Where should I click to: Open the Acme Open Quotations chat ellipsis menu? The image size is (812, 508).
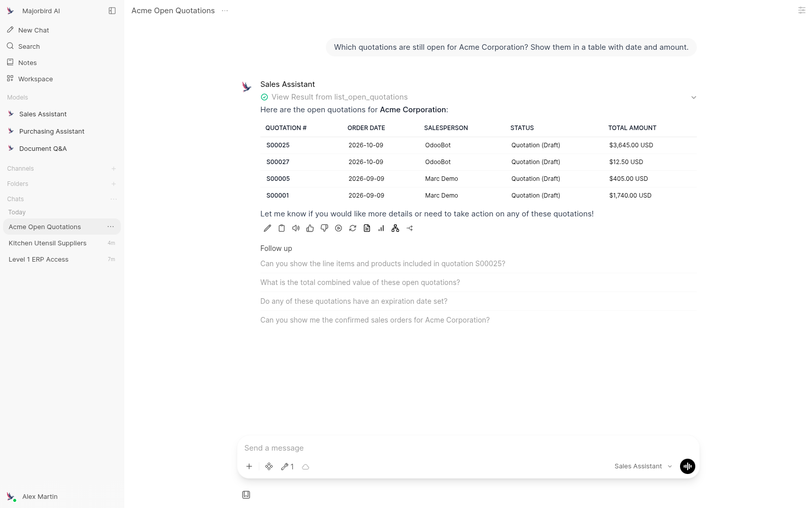pos(111,227)
